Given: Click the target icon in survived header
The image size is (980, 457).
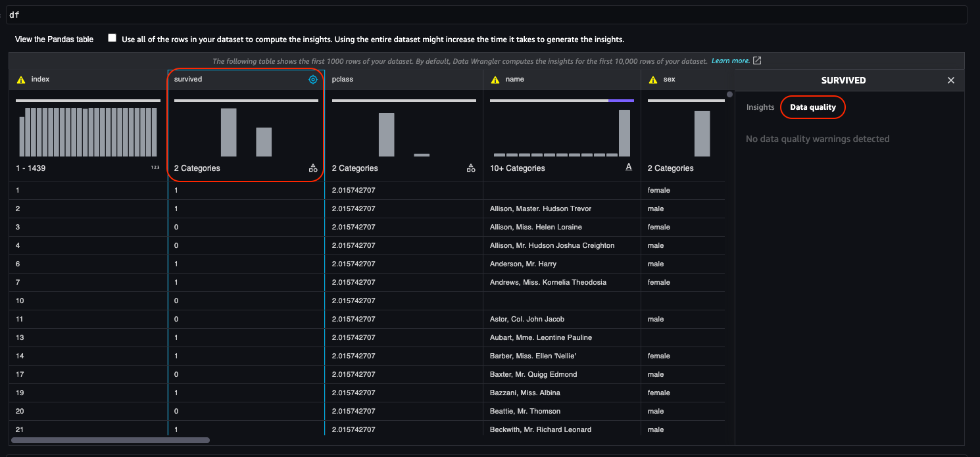Looking at the screenshot, I should pyautogui.click(x=313, y=80).
